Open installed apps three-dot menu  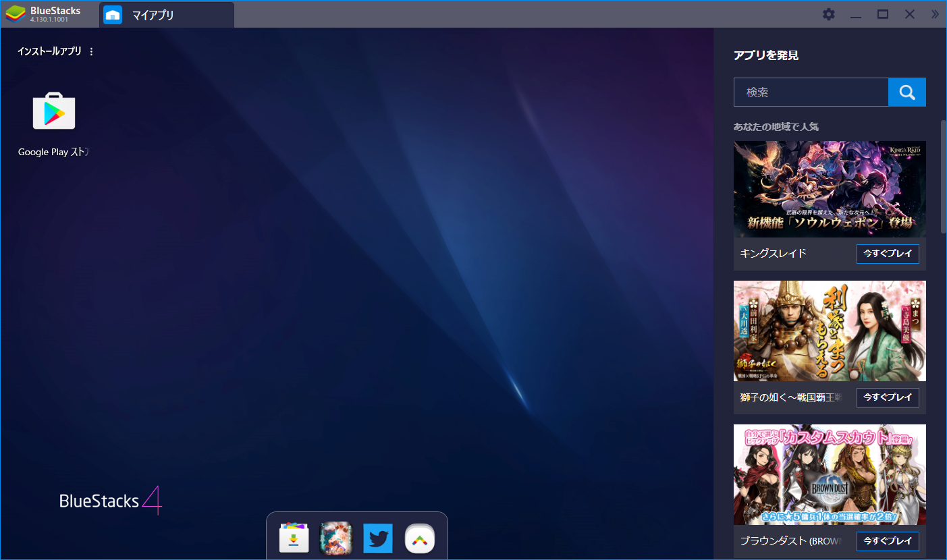[x=92, y=51]
